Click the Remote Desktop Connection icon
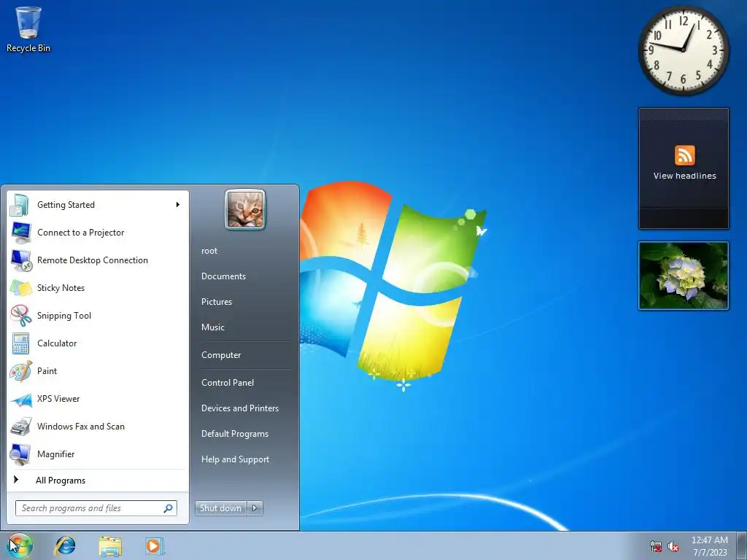The image size is (747, 560). tap(20, 260)
